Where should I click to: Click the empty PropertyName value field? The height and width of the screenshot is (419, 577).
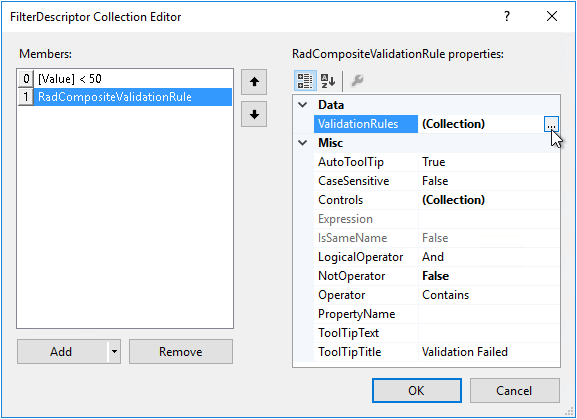(489, 314)
